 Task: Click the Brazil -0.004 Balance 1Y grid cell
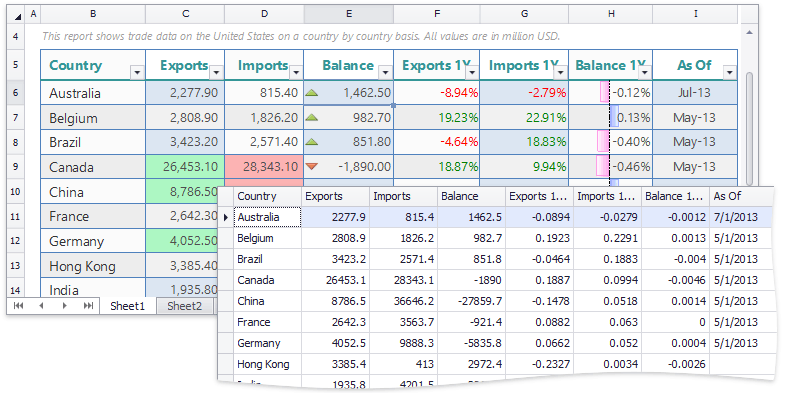676,259
